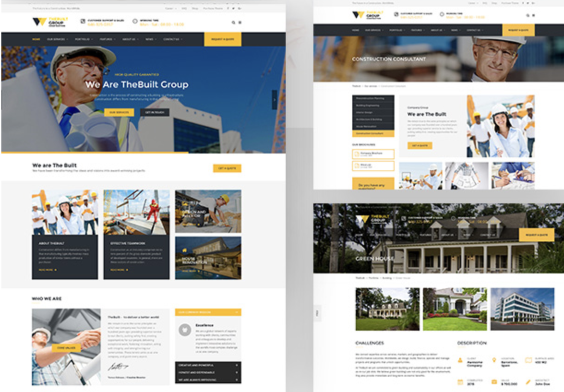Advance hero slider with right arrow
Screen dimensions: 564x392
(275, 99)
